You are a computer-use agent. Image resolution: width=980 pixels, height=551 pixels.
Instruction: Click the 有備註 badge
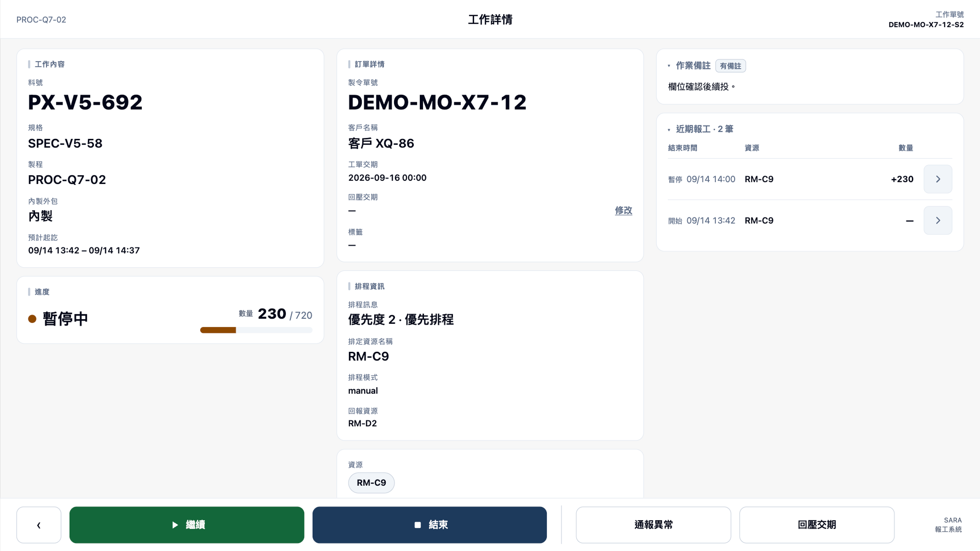click(731, 66)
